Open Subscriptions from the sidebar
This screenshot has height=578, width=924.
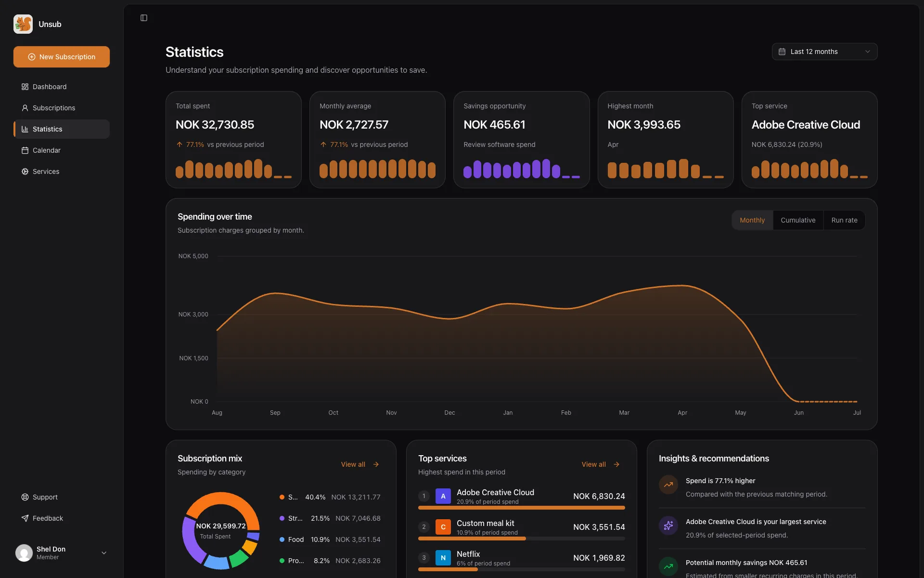coord(62,108)
